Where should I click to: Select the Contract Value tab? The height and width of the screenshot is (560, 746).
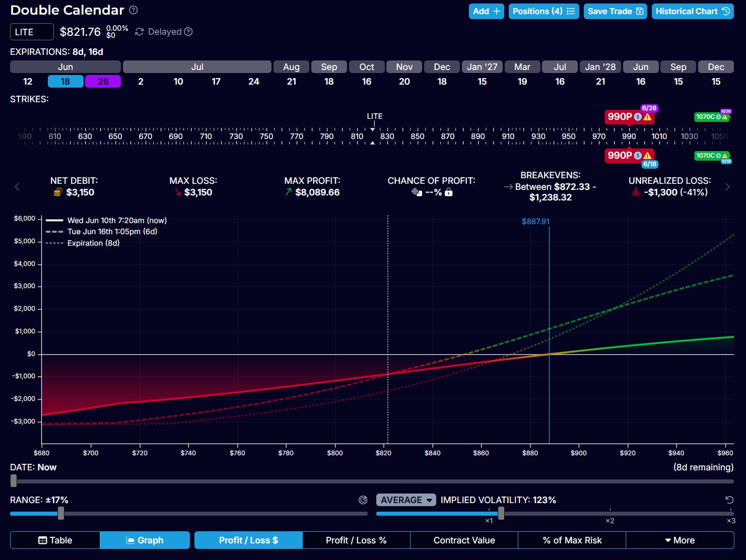[x=464, y=540]
